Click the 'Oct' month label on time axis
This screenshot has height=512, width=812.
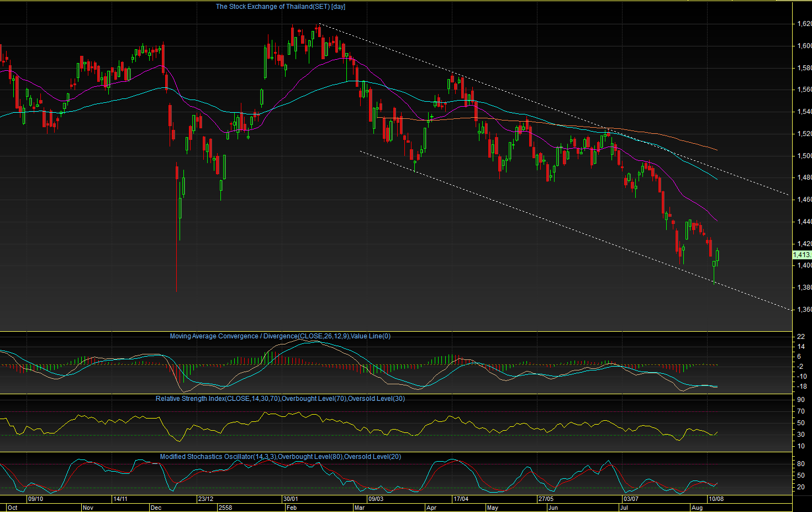13,508
